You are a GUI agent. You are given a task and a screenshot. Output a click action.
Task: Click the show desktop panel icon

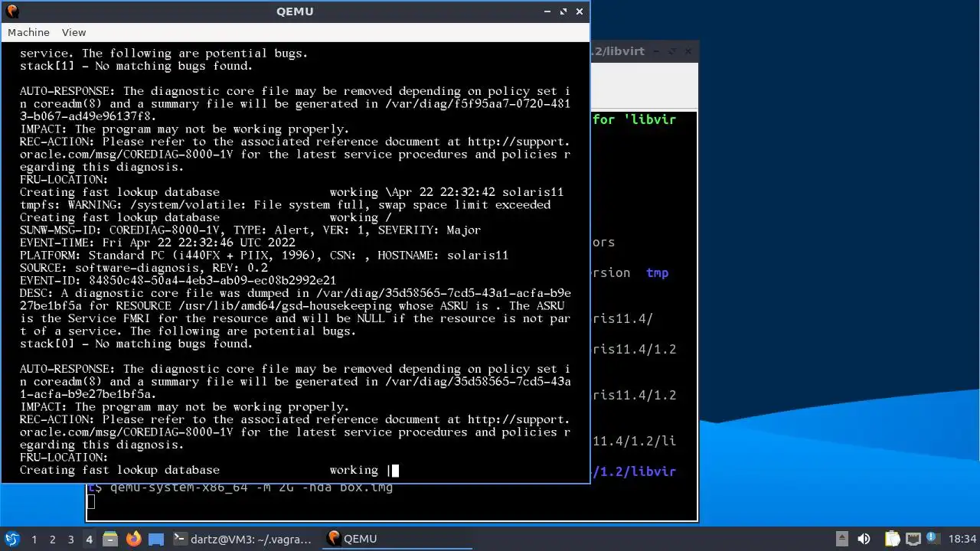click(x=156, y=539)
